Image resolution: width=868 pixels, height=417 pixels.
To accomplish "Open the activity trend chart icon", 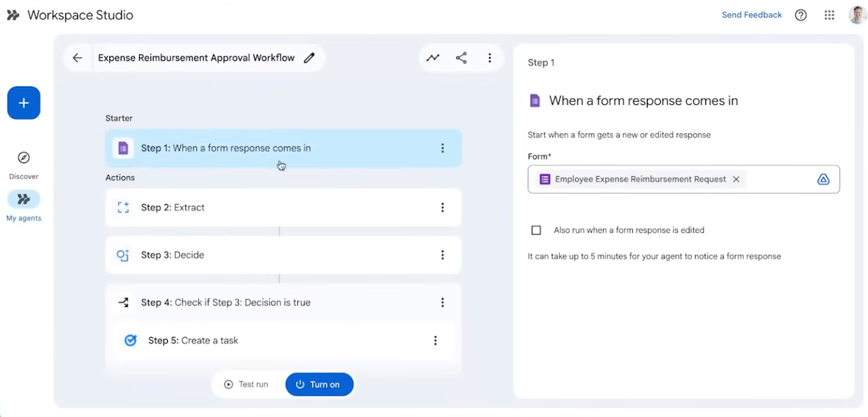I will tap(433, 58).
